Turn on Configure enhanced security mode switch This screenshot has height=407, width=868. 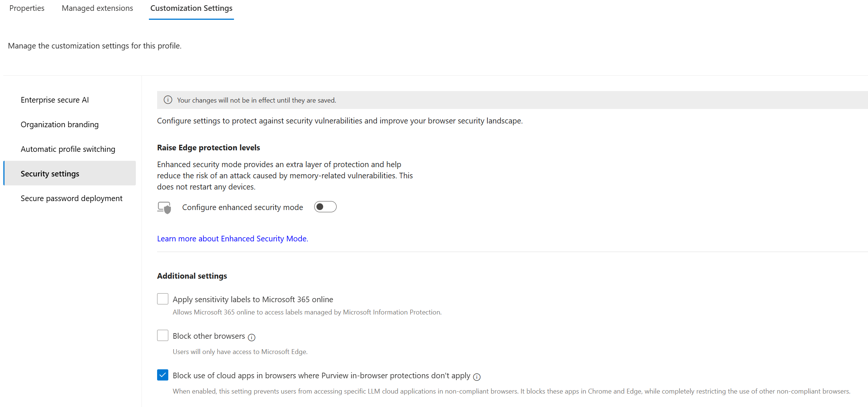tap(325, 207)
